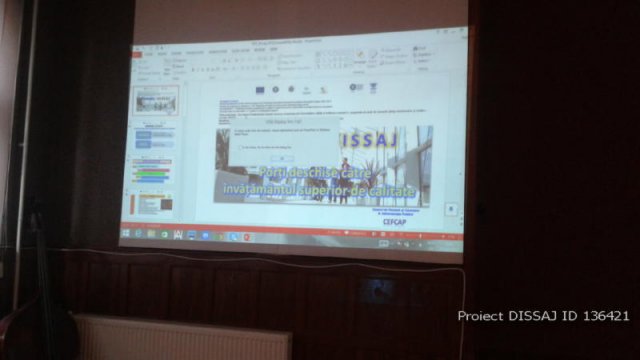
Task: Click the DISSAJ heading on the slide
Action: pos(369,140)
